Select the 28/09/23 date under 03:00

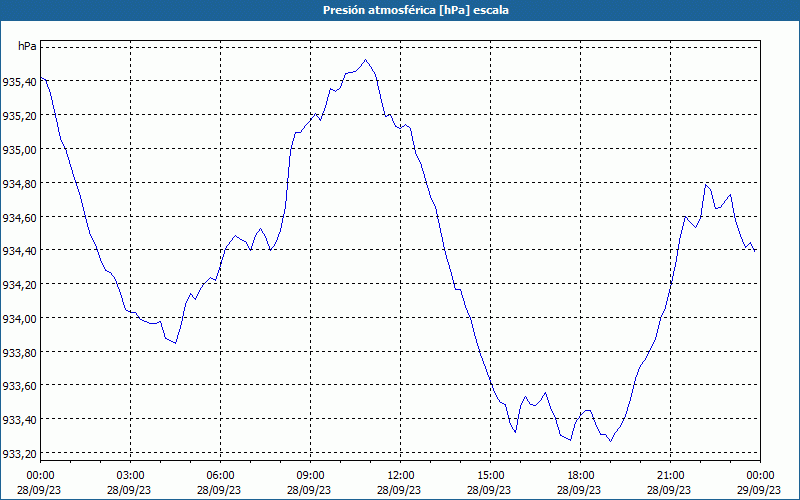[129, 490]
